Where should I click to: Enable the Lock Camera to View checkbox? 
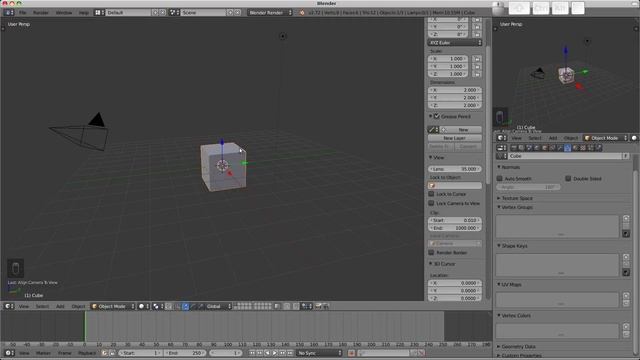[x=431, y=203]
